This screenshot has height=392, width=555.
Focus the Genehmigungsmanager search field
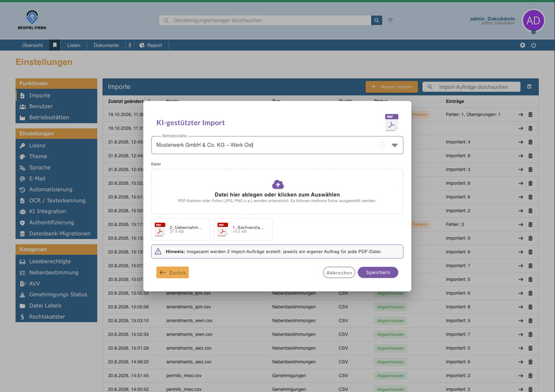pyautogui.click(x=265, y=21)
